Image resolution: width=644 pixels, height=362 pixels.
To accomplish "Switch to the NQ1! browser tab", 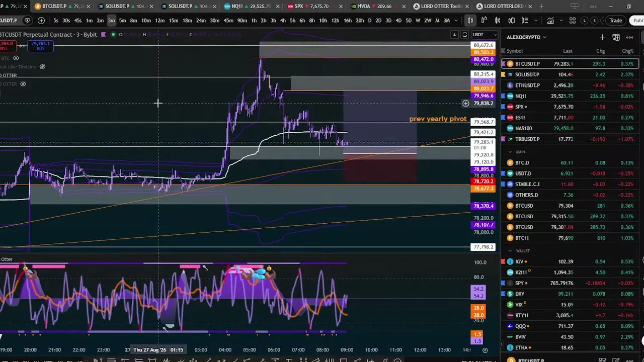I will [x=251, y=7].
